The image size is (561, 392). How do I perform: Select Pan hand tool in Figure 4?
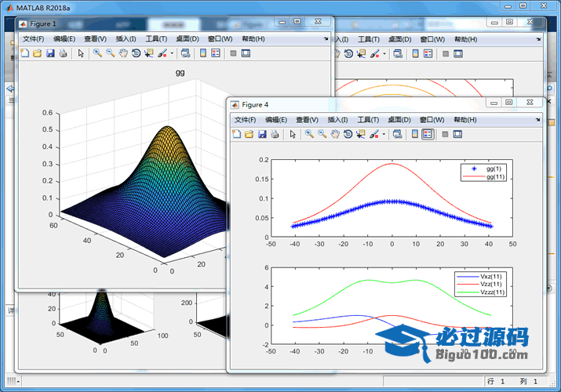click(x=335, y=134)
